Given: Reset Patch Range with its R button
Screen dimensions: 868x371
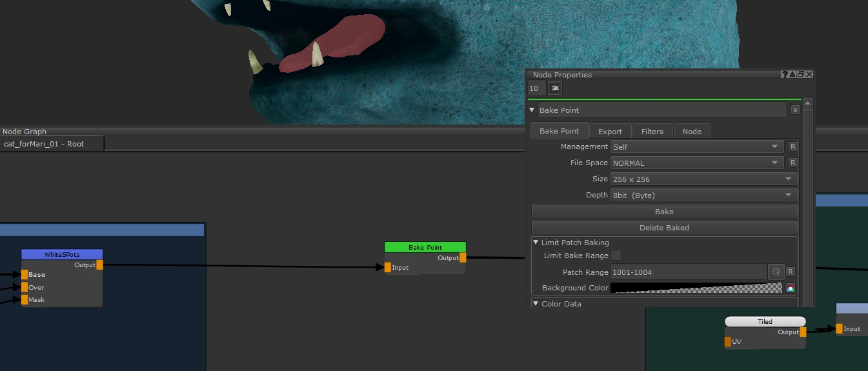Looking at the screenshot, I should [791, 272].
